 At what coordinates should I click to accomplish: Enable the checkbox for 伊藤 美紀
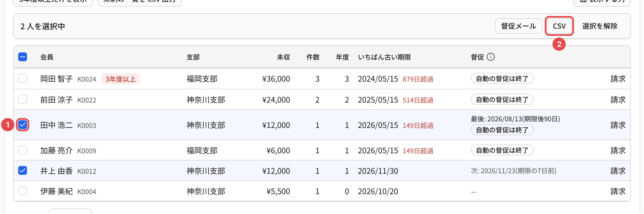click(x=23, y=191)
